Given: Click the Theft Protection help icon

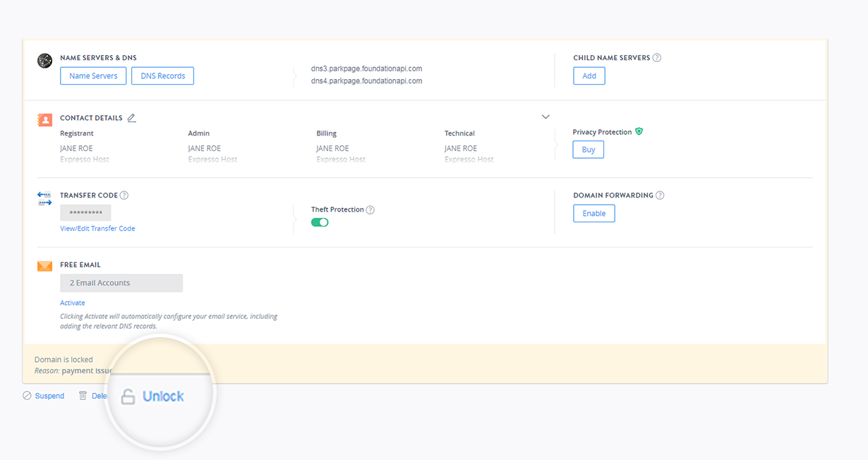Looking at the screenshot, I should [370, 210].
